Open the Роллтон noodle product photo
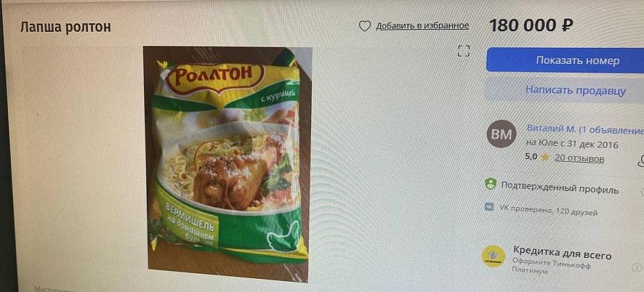 pyautogui.click(x=228, y=164)
